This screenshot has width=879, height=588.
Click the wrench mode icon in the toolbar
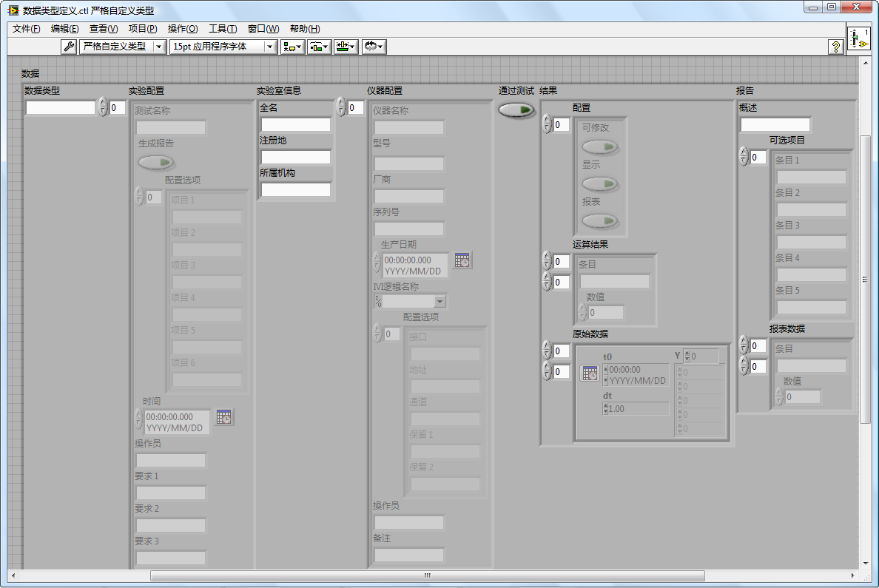coord(69,47)
